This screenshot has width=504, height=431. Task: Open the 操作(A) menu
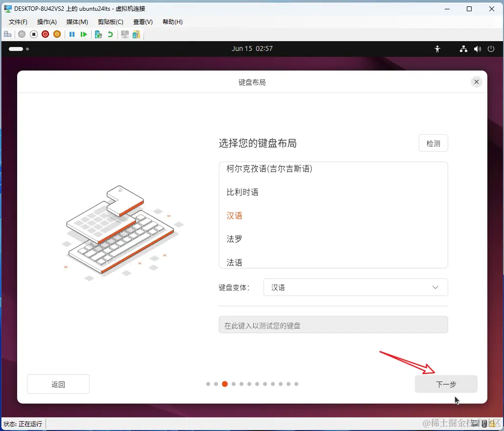point(47,22)
